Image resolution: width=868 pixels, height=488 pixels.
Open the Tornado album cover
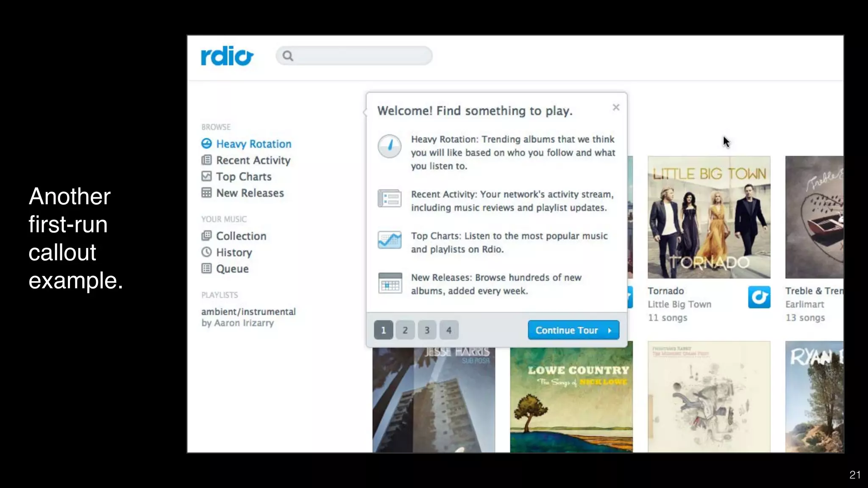coord(709,217)
